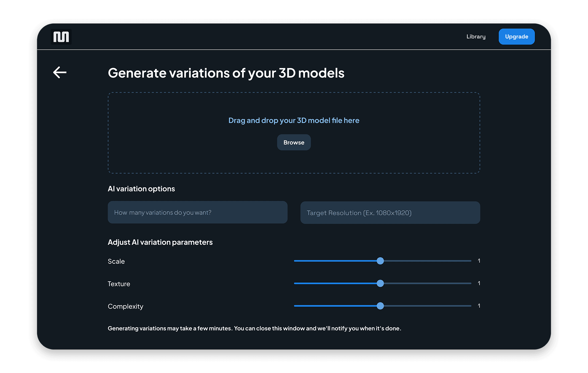Focus the variations count input field

point(197,212)
